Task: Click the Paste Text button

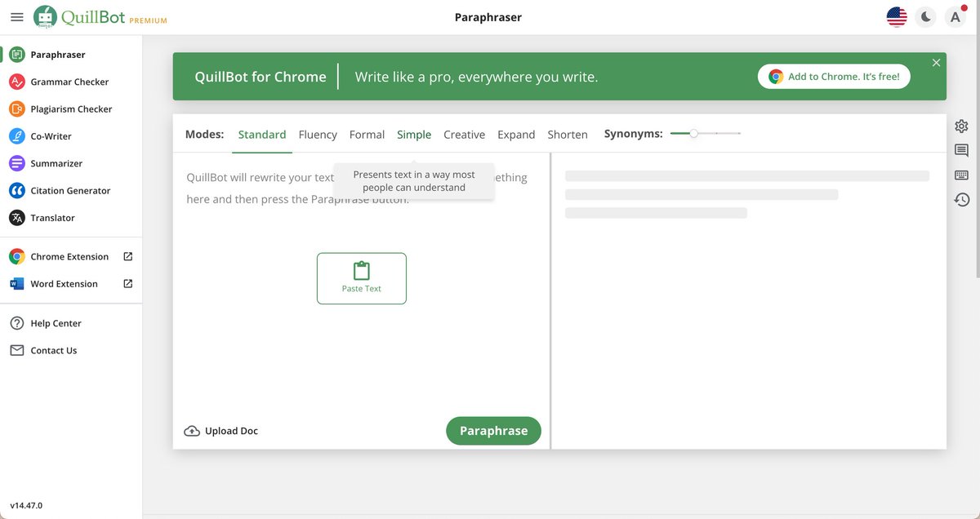Action: (362, 278)
